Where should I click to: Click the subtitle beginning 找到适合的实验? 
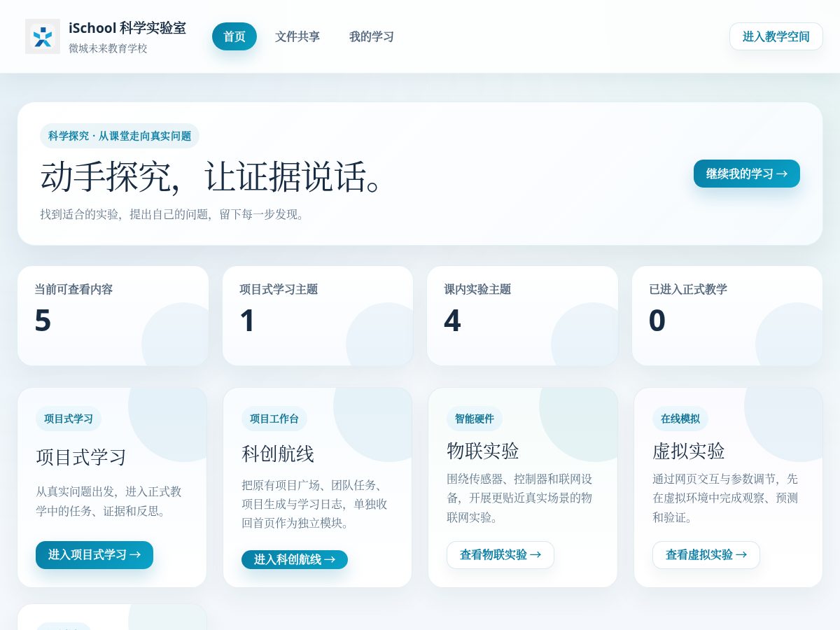(174, 214)
